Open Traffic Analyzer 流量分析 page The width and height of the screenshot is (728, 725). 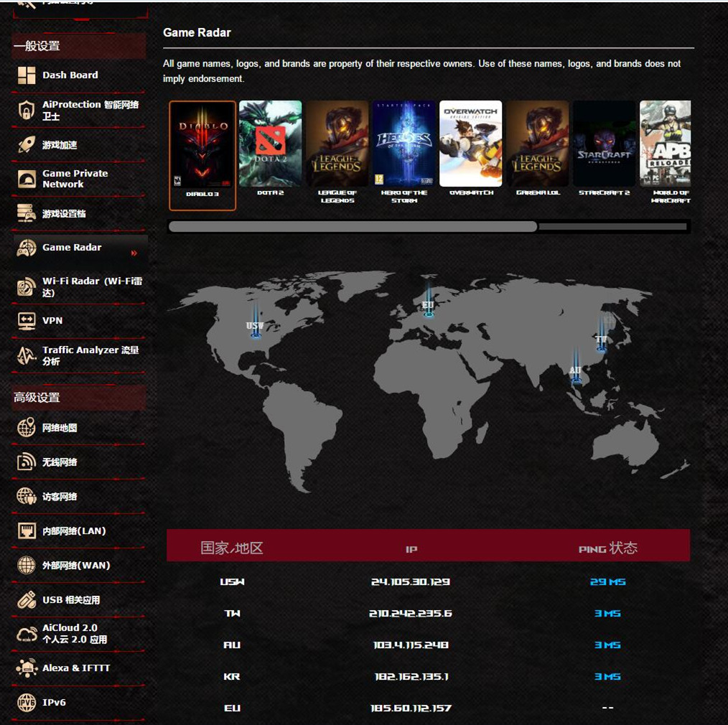pos(79,355)
